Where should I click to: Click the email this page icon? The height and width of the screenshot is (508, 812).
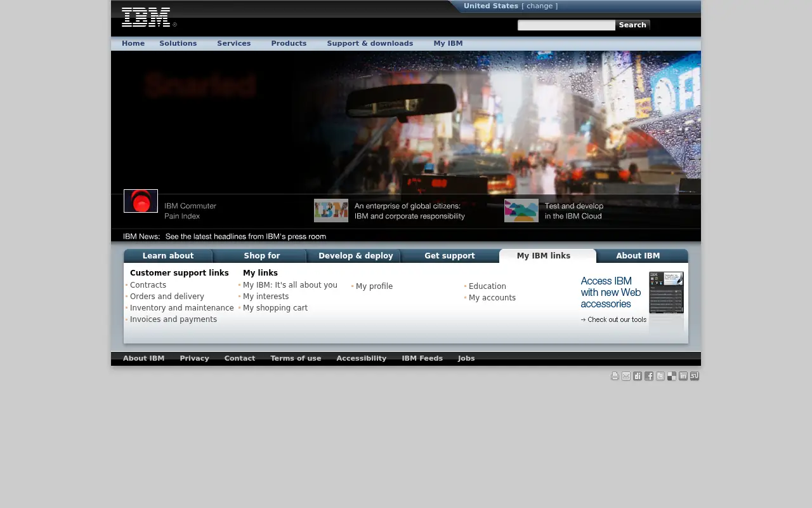coord(626,376)
